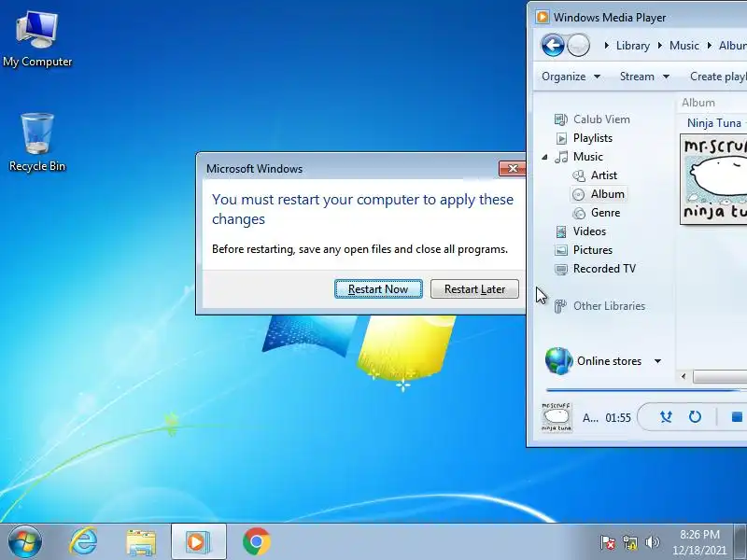Image resolution: width=747 pixels, height=560 pixels.
Task: Click the Playlists icon
Action: click(562, 138)
